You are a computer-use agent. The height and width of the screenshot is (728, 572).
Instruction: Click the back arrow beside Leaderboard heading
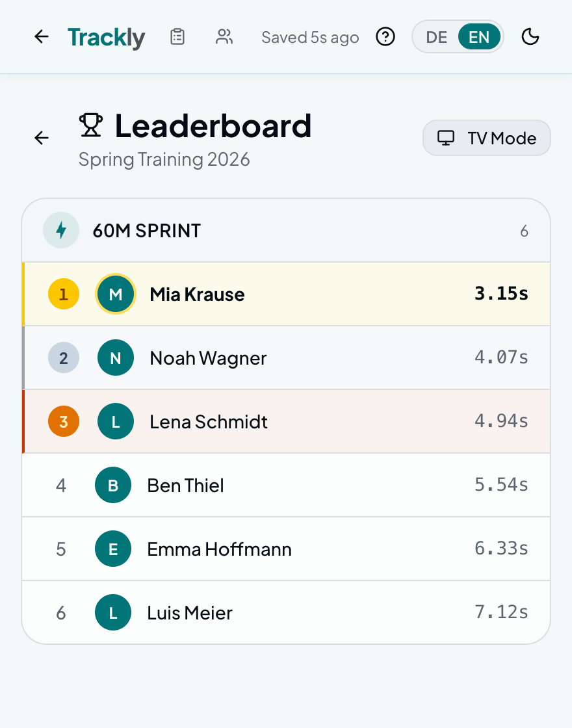[x=41, y=138]
